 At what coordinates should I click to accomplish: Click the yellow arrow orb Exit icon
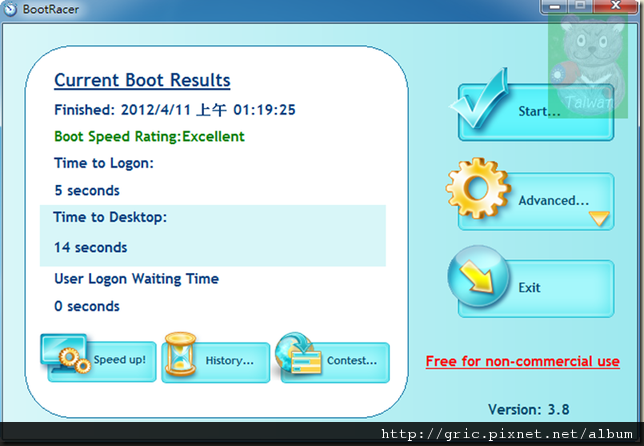[478, 276]
